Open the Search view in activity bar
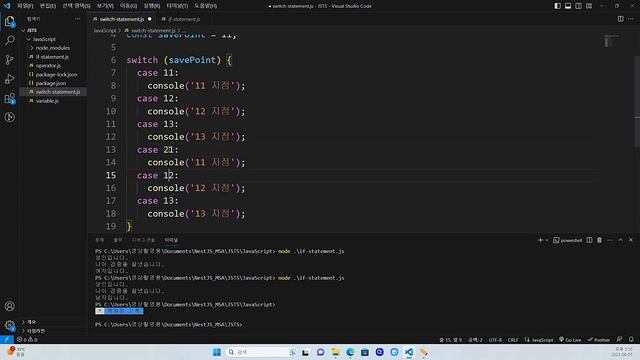This screenshot has width=640, height=360. click(9, 40)
